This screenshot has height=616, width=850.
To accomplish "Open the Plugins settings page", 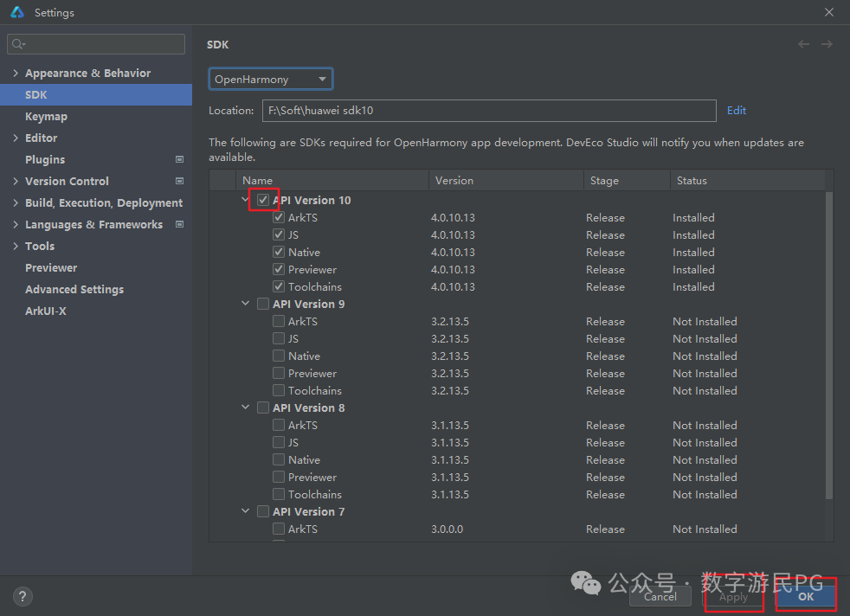I will [45, 160].
